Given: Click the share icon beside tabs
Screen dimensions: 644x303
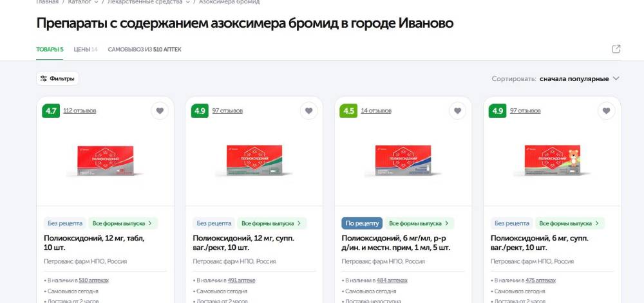Looking at the screenshot, I should [616, 49].
